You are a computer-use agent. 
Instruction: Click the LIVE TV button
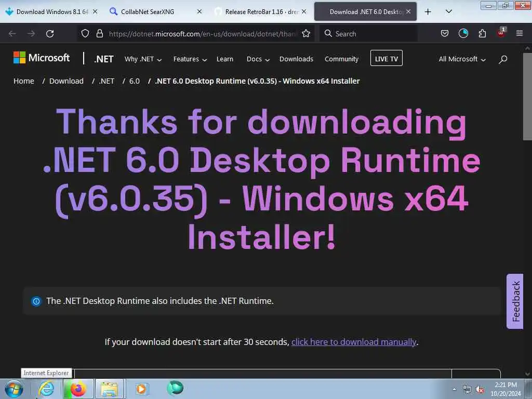point(387,58)
